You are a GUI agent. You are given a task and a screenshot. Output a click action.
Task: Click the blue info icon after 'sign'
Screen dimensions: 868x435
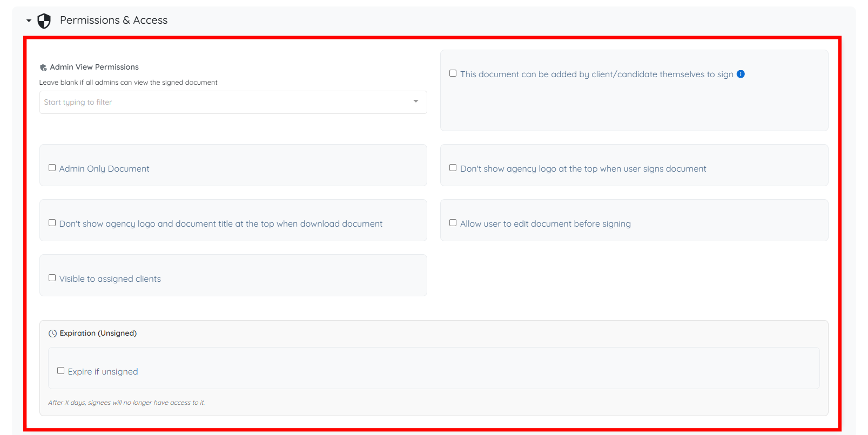click(741, 74)
